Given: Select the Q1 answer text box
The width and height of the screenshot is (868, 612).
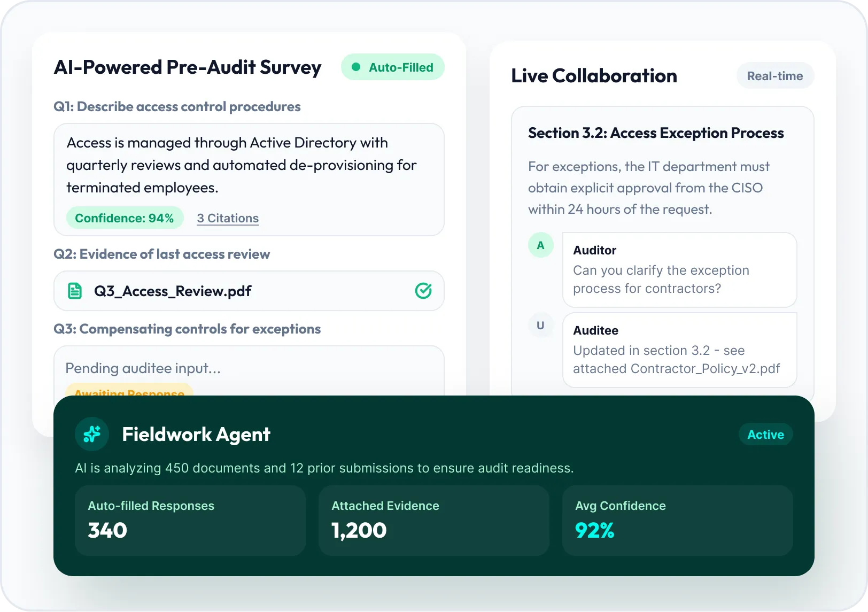Looking at the screenshot, I should tap(249, 180).
